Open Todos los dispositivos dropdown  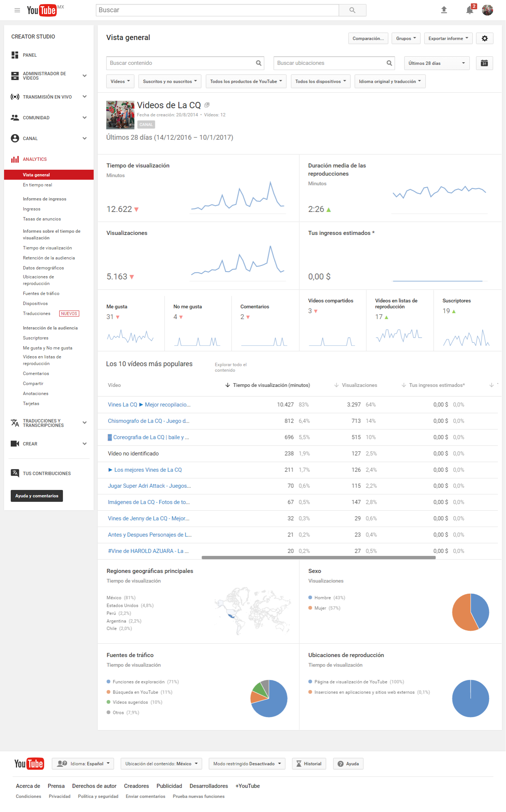[320, 81]
